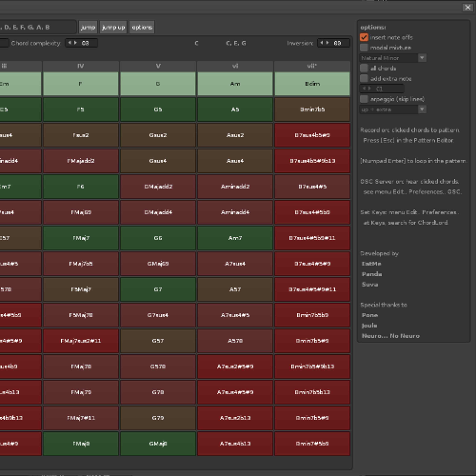Viewport: 476px width, 476px height.
Task: Click the jump up button
Action: [113, 27]
